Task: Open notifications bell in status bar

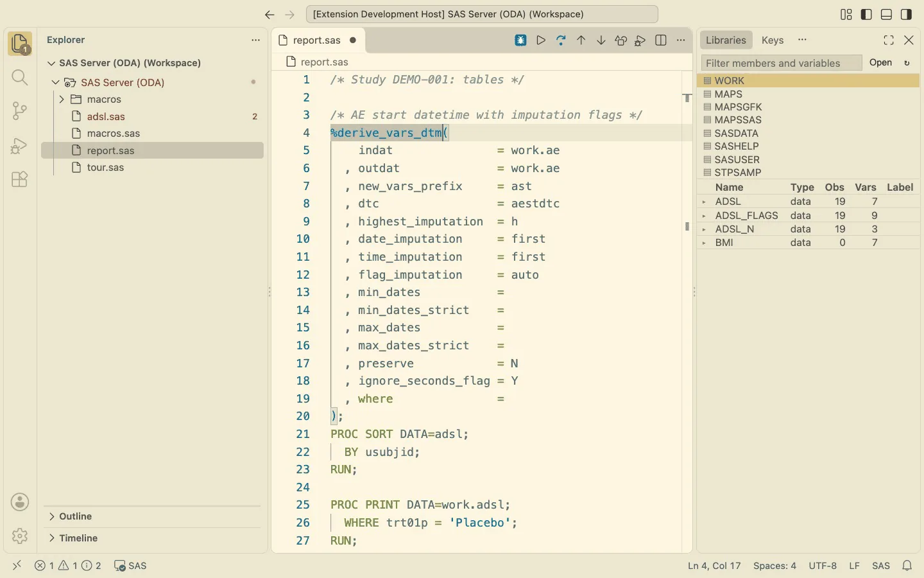Action: click(x=907, y=566)
